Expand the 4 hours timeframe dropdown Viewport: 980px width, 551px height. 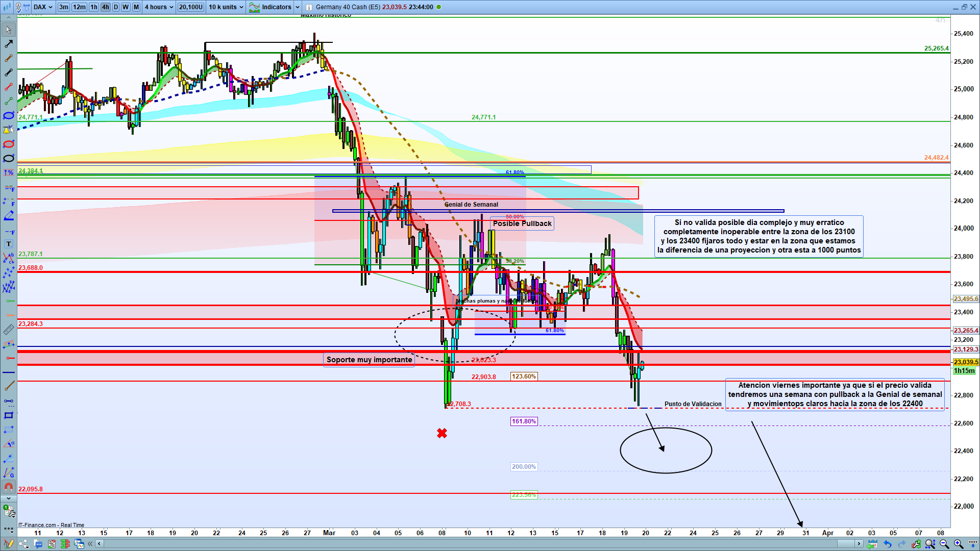tap(159, 7)
